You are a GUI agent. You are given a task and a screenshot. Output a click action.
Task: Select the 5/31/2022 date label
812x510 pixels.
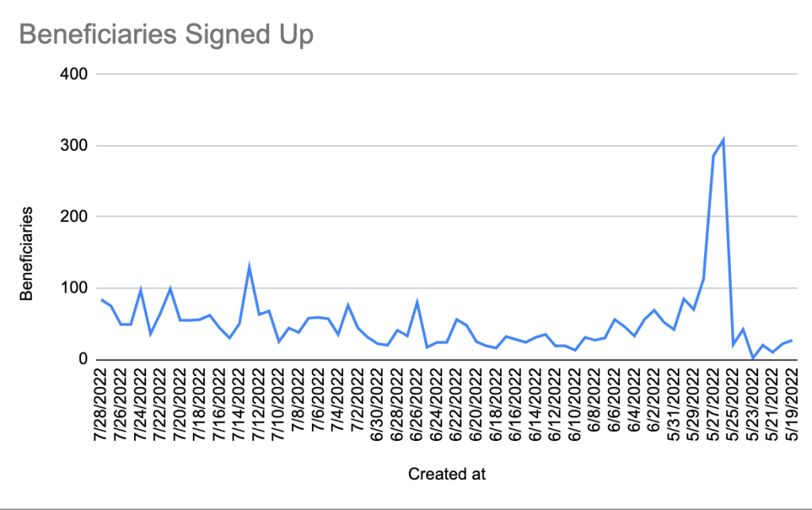pos(673,406)
